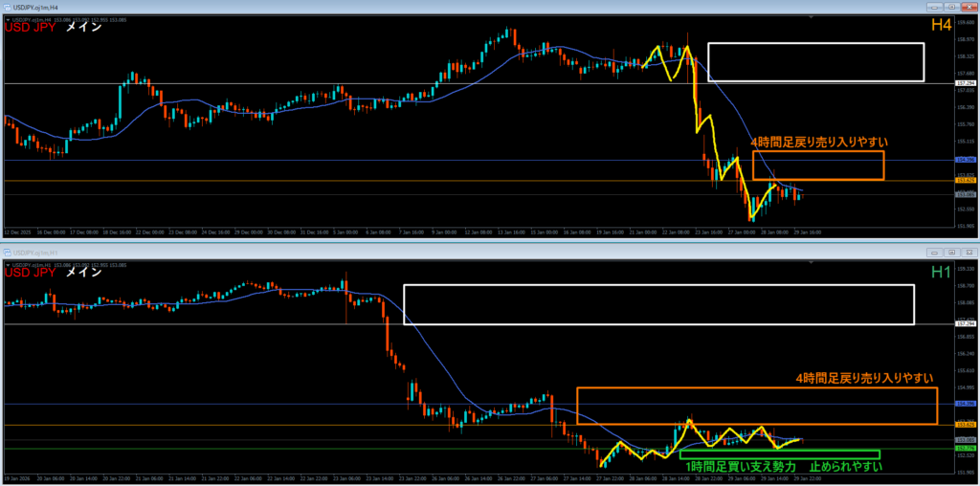Viewport: 980px width, 486px height.
Task: Click the USDJPY.oj1m,H1 window title text
Action: 33,253
